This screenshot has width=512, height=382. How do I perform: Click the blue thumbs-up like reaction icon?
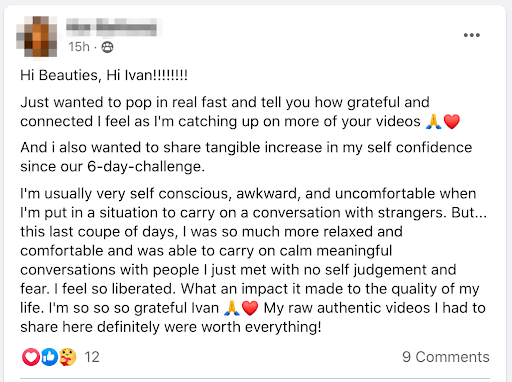pos(49,357)
